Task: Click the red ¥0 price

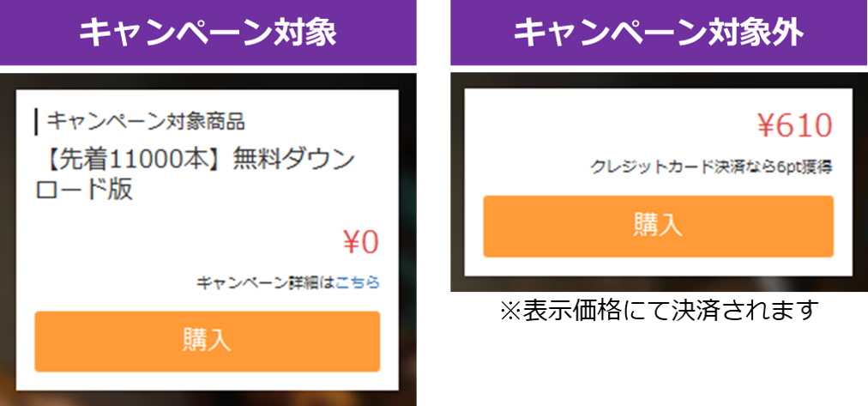Action: (x=360, y=243)
